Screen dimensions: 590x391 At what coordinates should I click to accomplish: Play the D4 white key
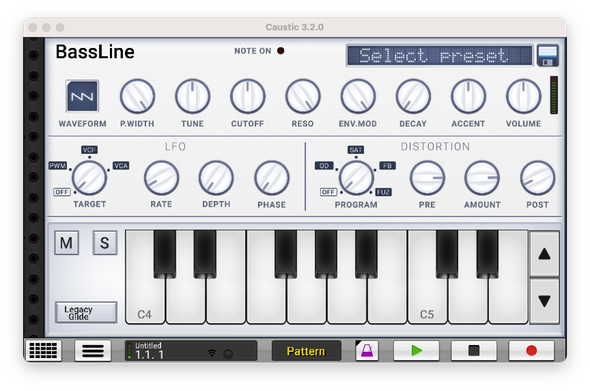[186, 301]
